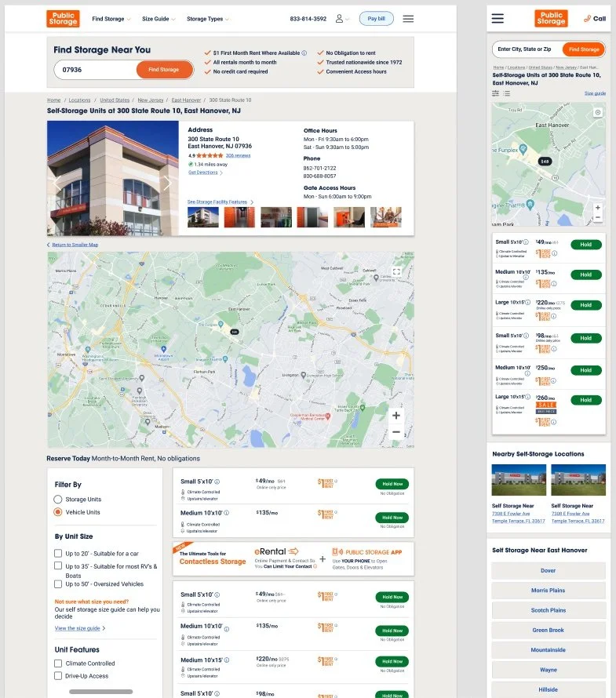
Task: Check Up to 35' - Suitable for most RV's
Action: [x=58, y=565]
